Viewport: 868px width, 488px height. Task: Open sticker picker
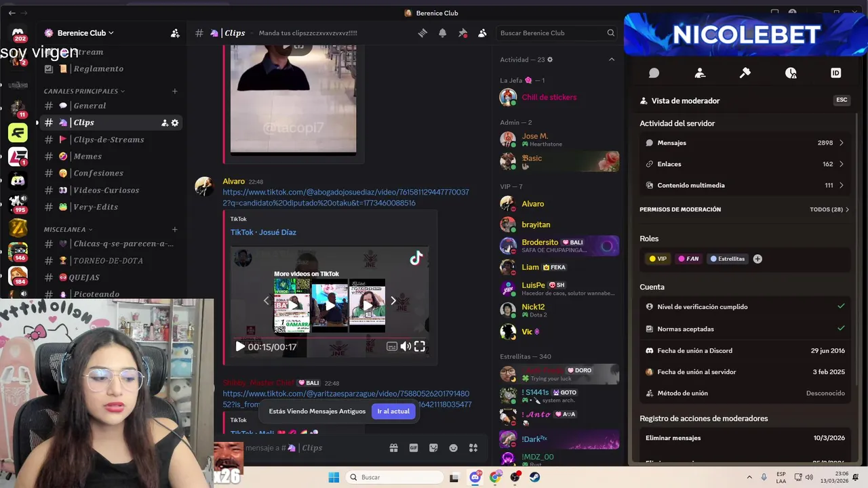(433, 448)
